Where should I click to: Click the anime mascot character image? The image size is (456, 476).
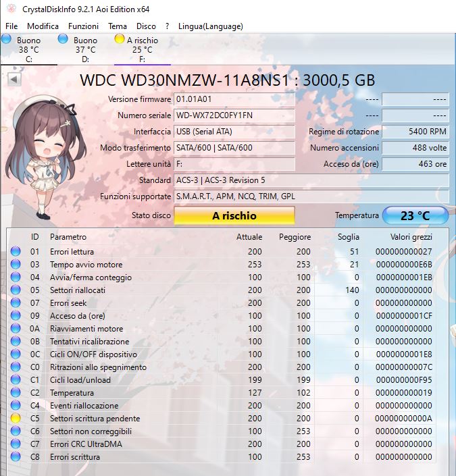coord(45,157)
